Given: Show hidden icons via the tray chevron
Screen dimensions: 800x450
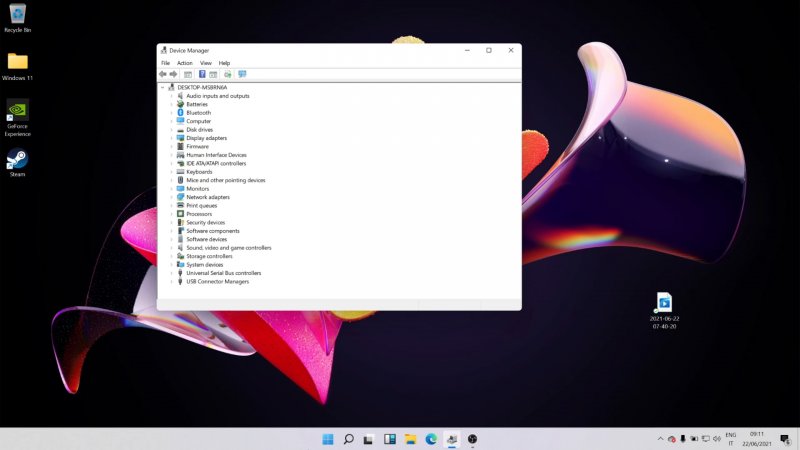Looking at the screenshot, I should point(660,439).
